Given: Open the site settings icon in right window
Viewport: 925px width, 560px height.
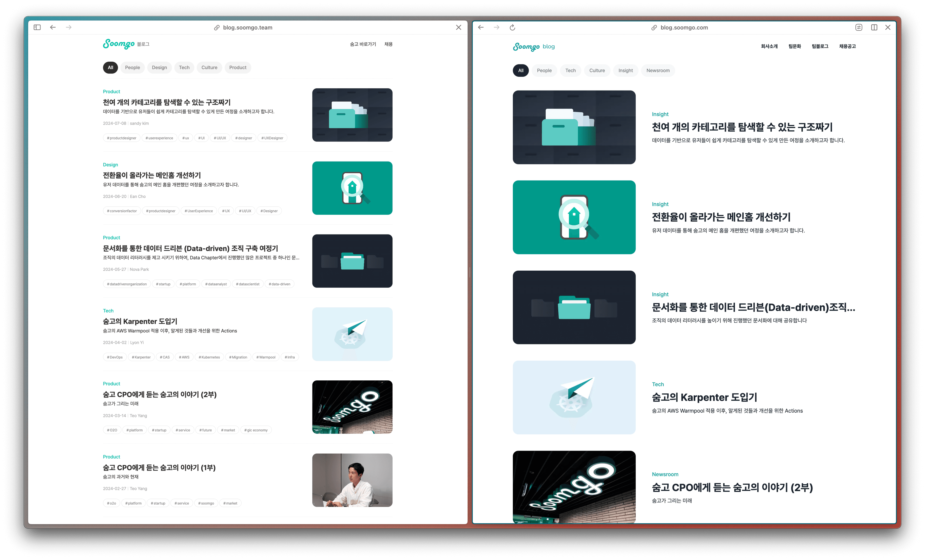Looking at the screenshot, I should click(x=859, y=27).
